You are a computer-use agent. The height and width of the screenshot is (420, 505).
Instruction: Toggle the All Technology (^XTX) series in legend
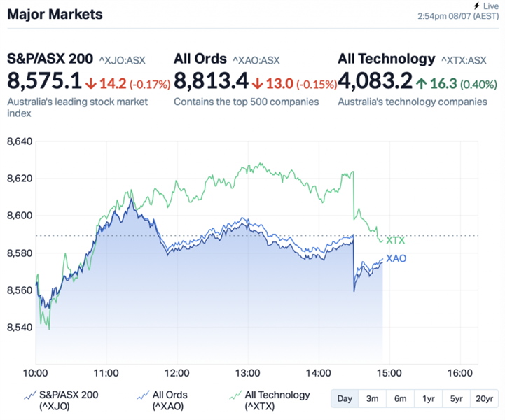point(277,400)
